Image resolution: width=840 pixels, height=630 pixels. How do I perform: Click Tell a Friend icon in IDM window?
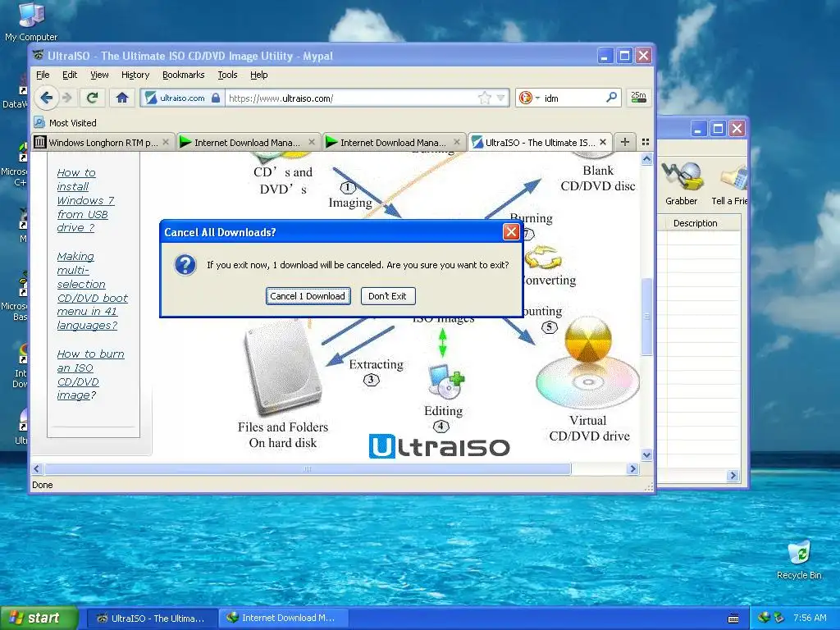click(x=729, y=185)
